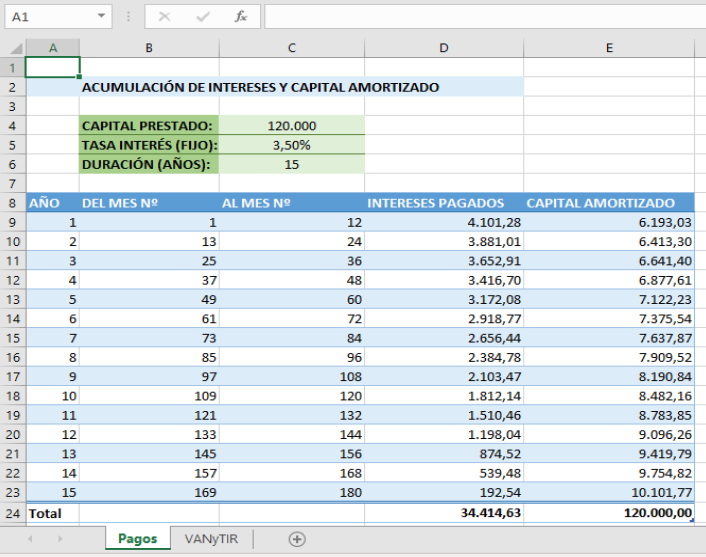Select capital cell 8.783,85
706x557 pixels.
click(x=609, y=416)
